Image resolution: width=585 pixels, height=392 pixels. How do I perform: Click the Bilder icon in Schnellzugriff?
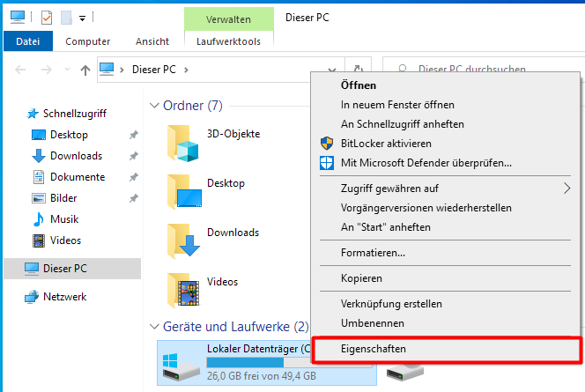point(39,198)
